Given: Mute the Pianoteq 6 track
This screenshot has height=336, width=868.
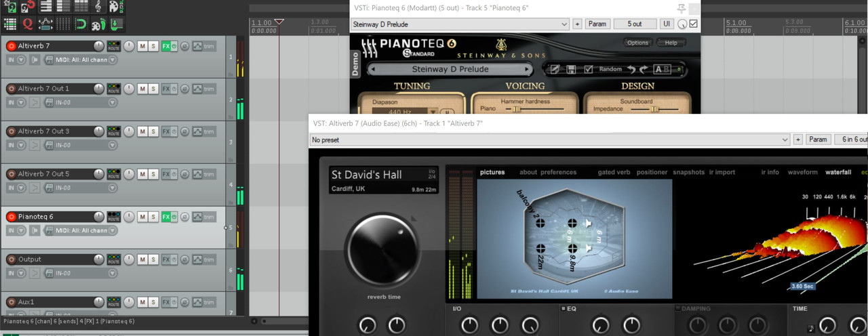Looking at the screenshot, I should tap(142, 217).
